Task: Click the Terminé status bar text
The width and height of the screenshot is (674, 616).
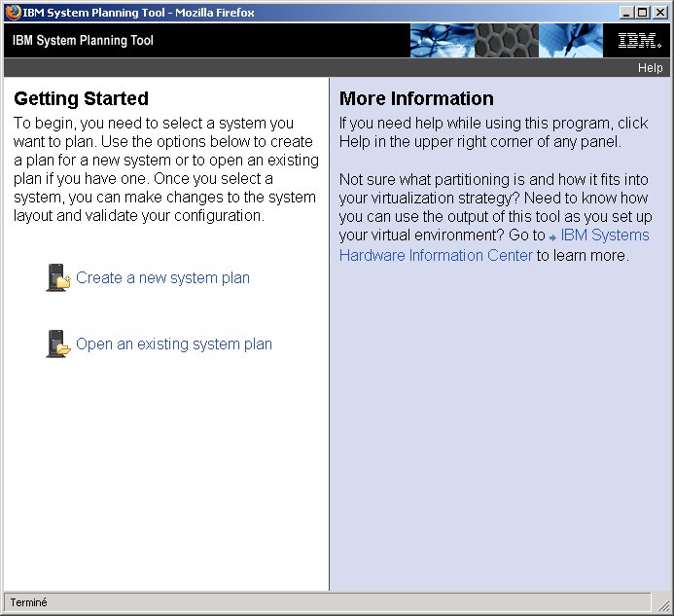Action: coord(28,602)
